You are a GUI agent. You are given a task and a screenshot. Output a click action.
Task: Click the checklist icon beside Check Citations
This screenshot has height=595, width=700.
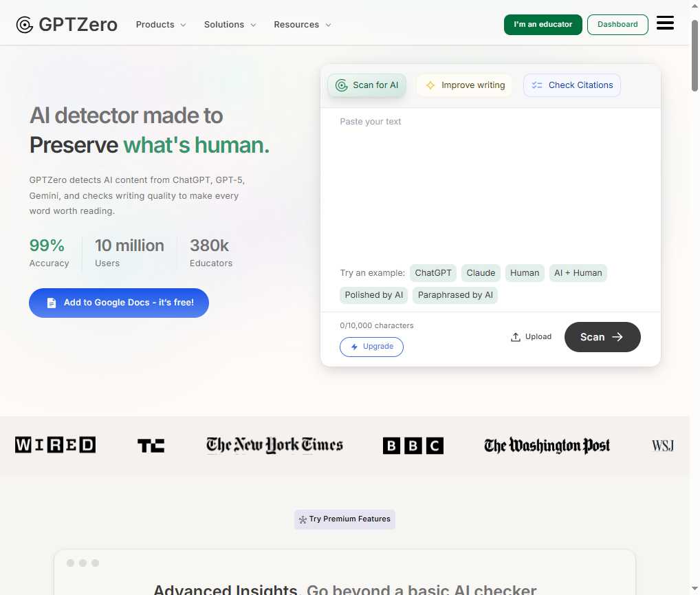pos(536,85)
